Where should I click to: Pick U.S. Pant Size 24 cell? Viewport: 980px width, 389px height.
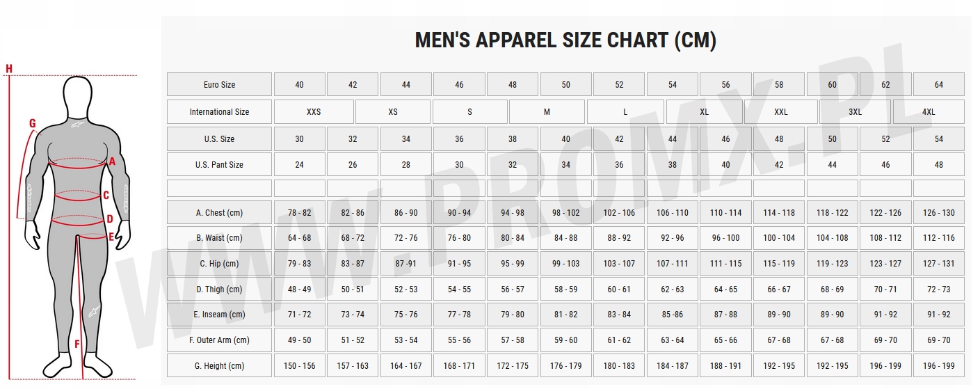tap(299, 165)
